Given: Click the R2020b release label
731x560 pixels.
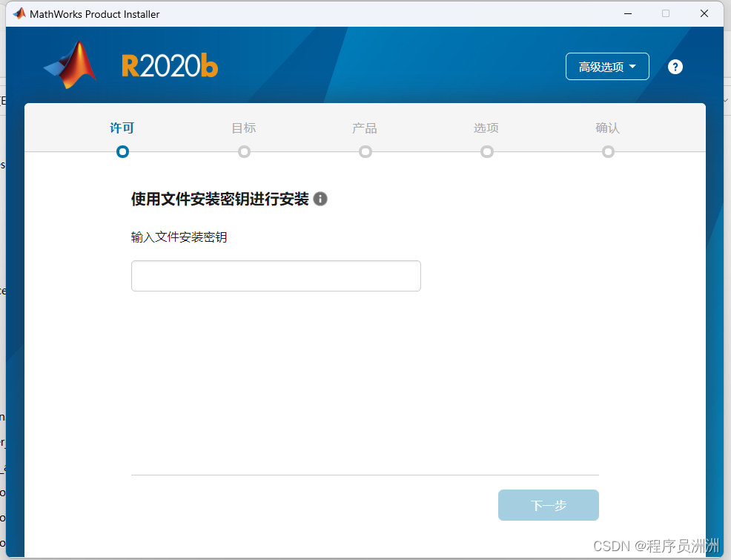Looking at the screenshot, I should tap(170, 66).
